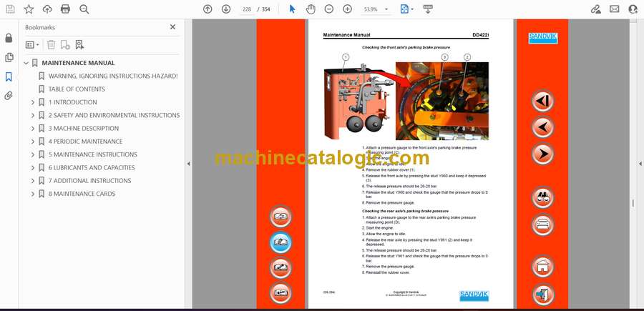
Task: Click the Sandvik logo at top right
Action: coord(542,38)
